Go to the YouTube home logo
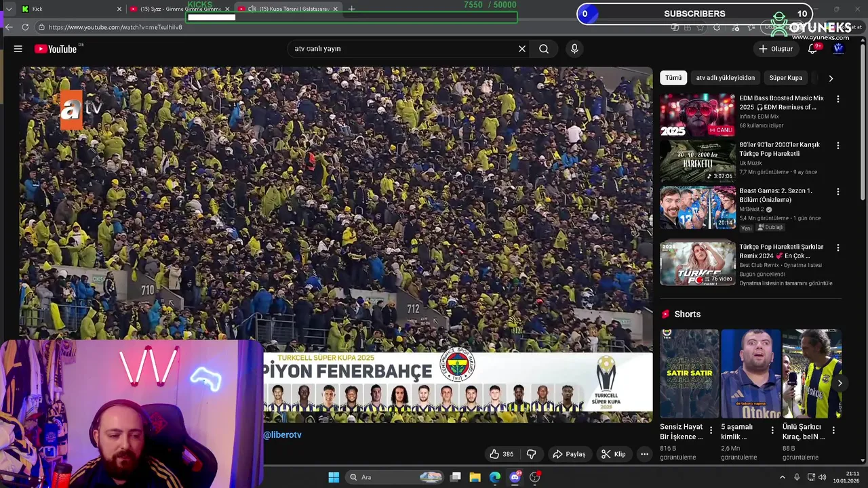 [x=56, y=49]
